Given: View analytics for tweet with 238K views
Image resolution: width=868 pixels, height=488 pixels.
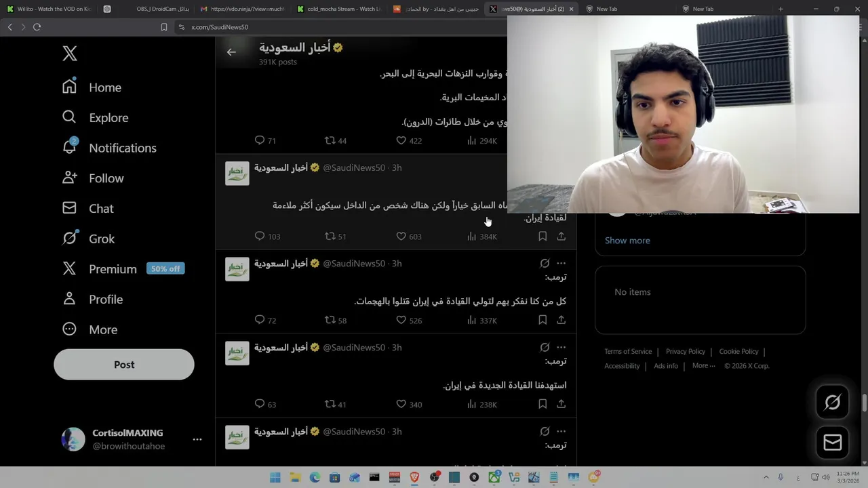Looking at the screenshot, I should click(482, 404).
